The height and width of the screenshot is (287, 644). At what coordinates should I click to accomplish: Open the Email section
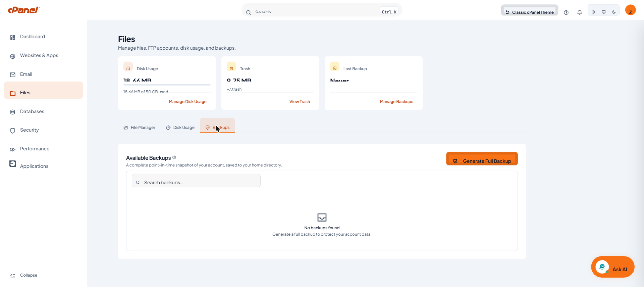[x=43, y=75]
